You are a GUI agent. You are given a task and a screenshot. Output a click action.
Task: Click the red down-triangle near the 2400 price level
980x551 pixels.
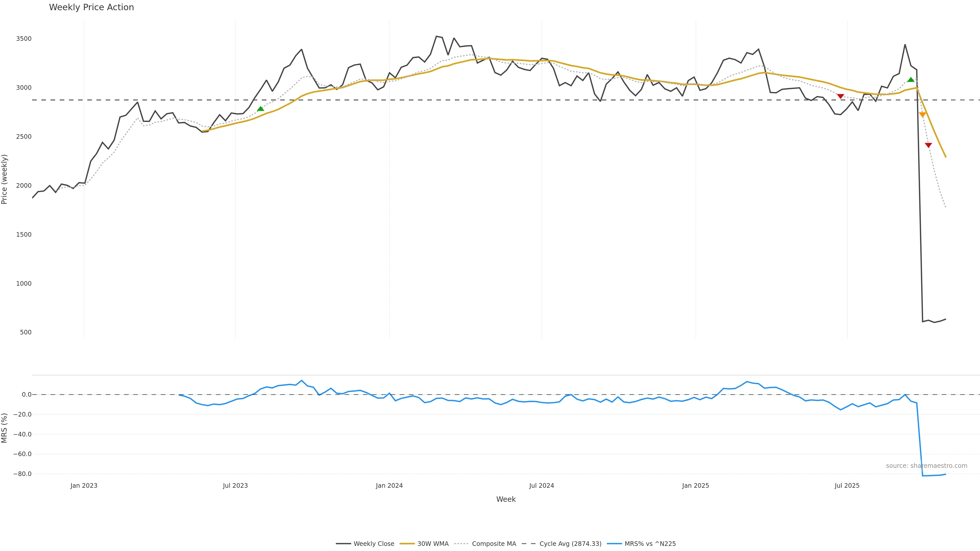(928, 145)
